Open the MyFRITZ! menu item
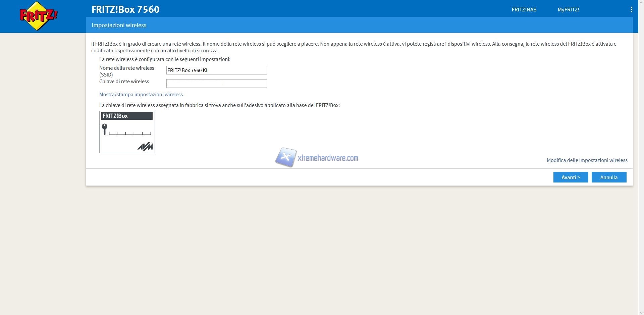This screenshot has width=644, height=315. [x=568, y=9]
